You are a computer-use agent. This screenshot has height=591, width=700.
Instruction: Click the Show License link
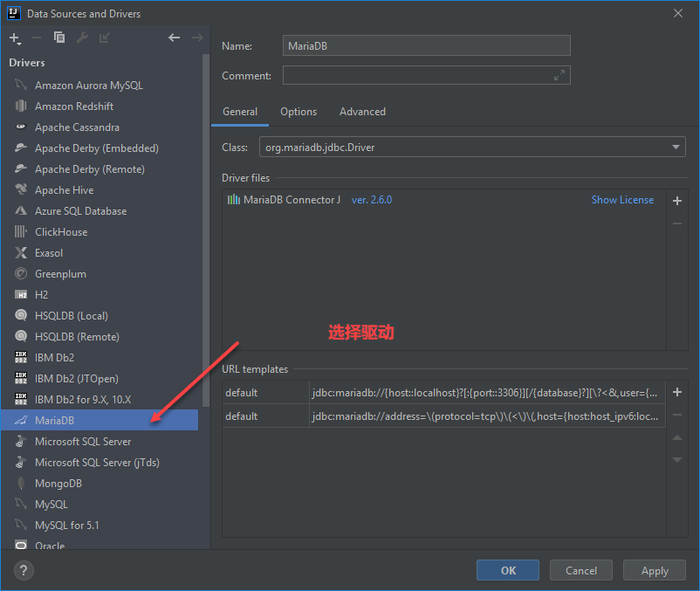pos(622,200)
